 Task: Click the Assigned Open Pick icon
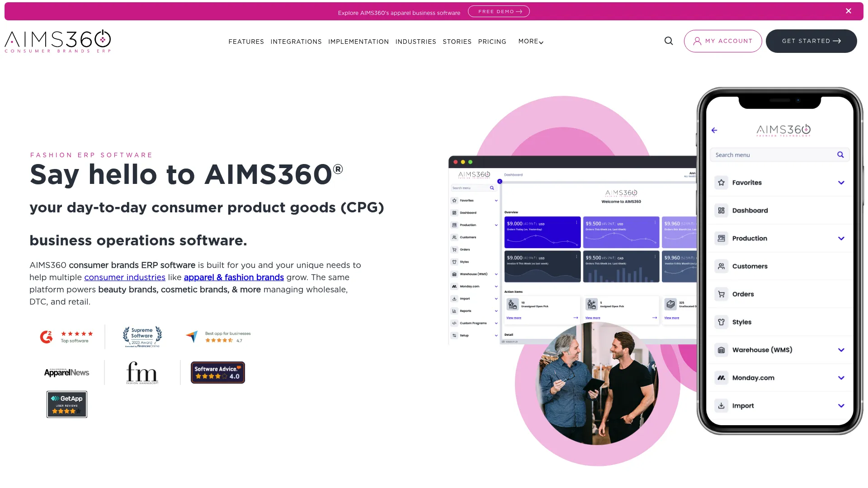coord(591,305)
